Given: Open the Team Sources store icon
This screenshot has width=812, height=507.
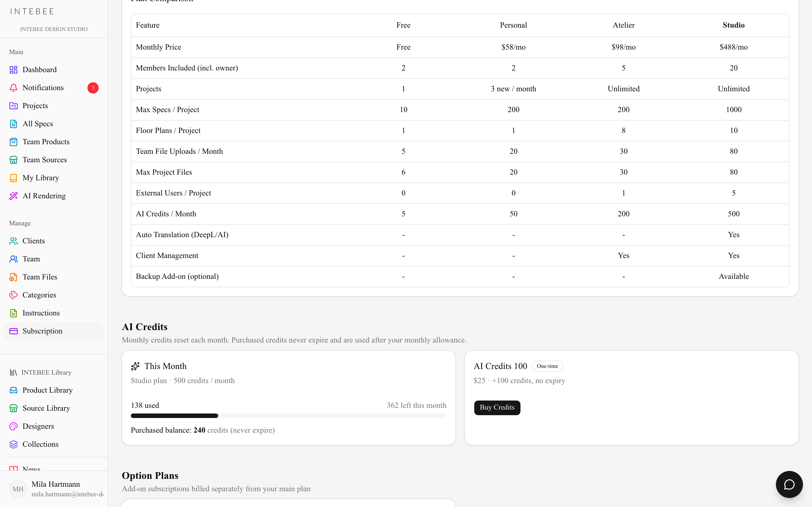Looking at the screenshot, I should click(x=14, y=160).
